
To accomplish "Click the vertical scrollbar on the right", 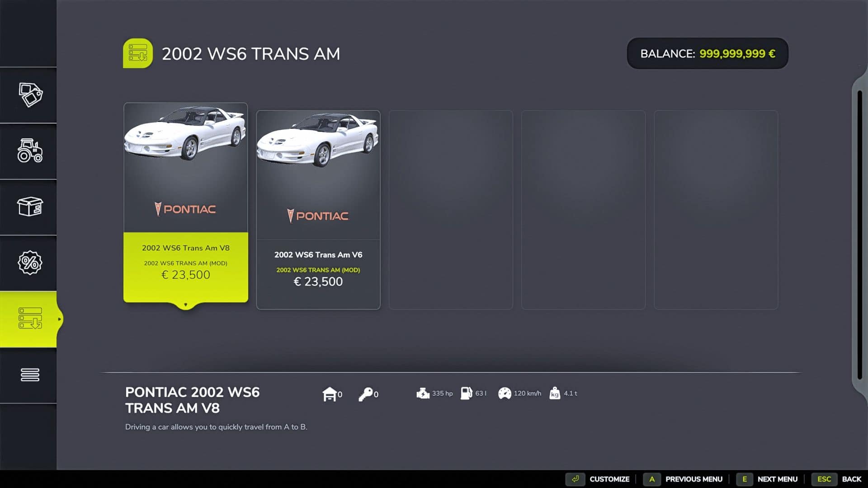I will click(x=860, y=235).
